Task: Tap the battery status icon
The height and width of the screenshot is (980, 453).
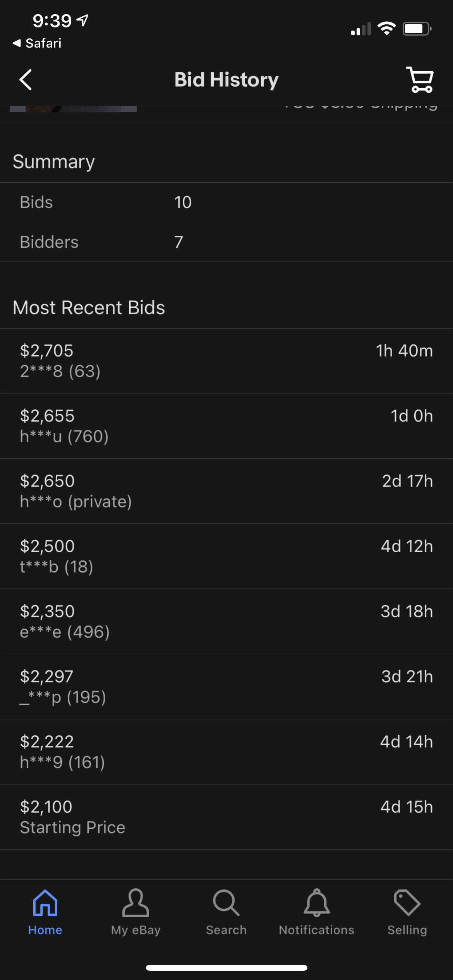Action: tap(417, 29)
